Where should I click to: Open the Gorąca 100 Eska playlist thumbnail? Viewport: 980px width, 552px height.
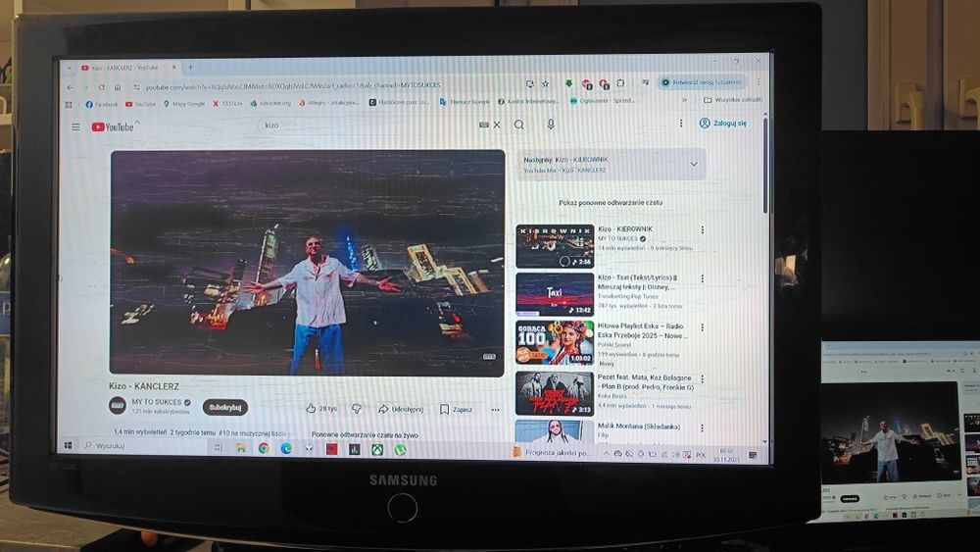pyautogui.click(x=555, y=342)
